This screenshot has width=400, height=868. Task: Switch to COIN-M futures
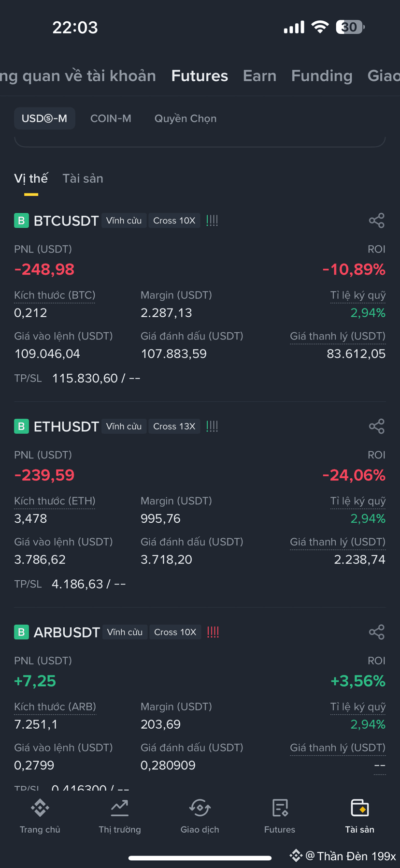coord(111,118)
